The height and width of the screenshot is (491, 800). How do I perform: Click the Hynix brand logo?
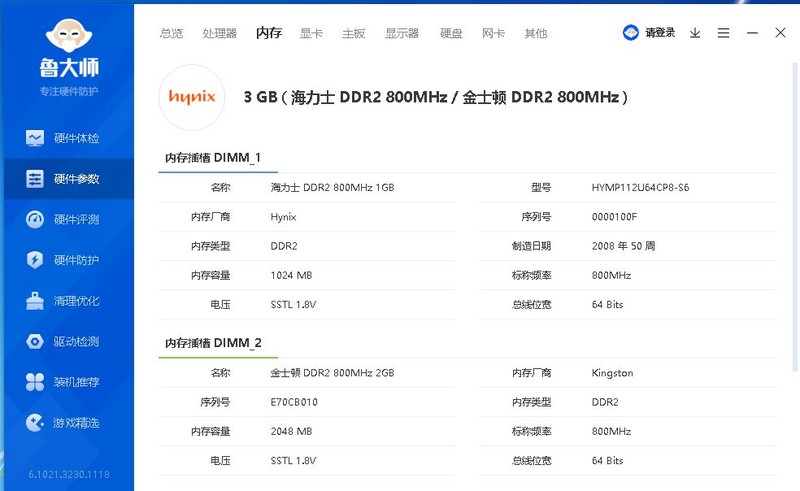[192, 97]
